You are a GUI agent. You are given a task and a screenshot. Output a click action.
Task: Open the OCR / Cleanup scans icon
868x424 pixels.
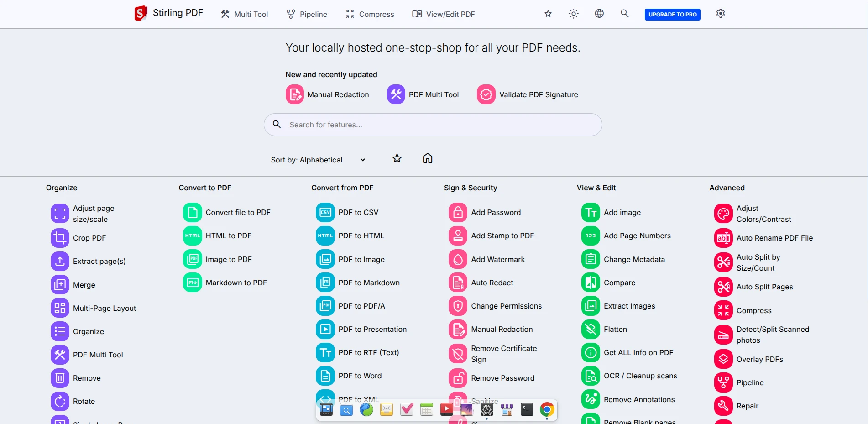(591, 376)
